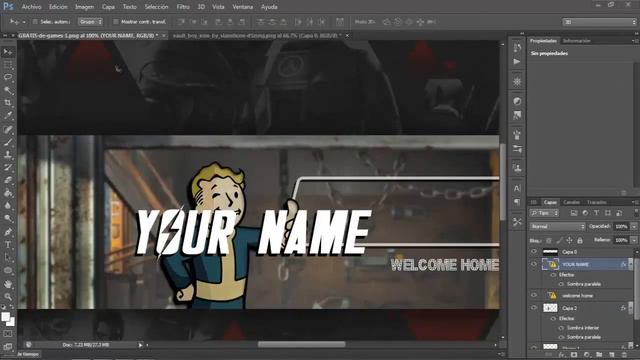Hide the welcome home layer
Viewport: 640px width, 360px height.
(x=534, y=295)
